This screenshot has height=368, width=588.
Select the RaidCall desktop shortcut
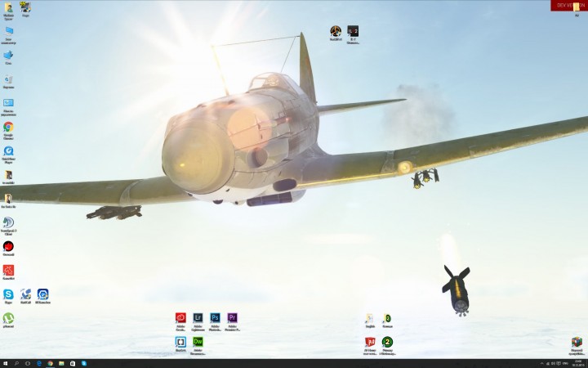(x=25, y=294)
